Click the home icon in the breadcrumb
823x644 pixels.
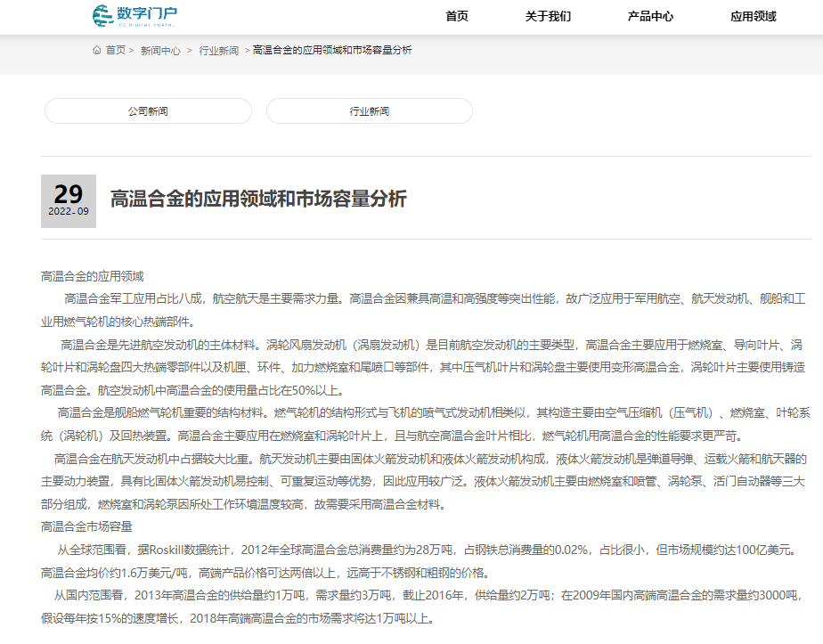[x=96, y=51]
